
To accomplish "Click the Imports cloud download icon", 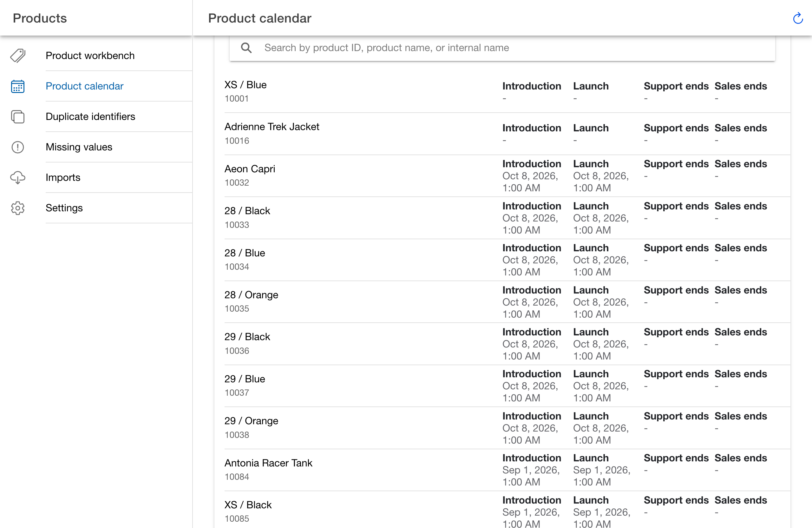I will (x=18, y=177).
